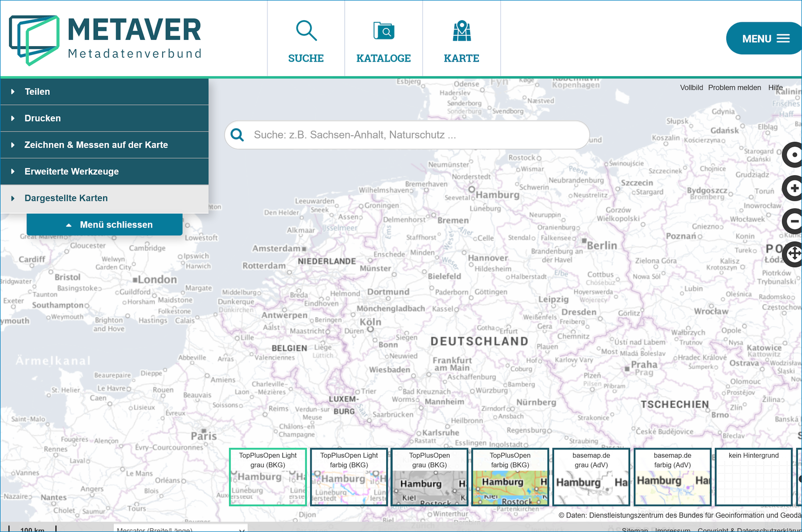Expand the Dargestellte Karten panel
This screenshot has width=802, height=532.
(x=104, y=198)
